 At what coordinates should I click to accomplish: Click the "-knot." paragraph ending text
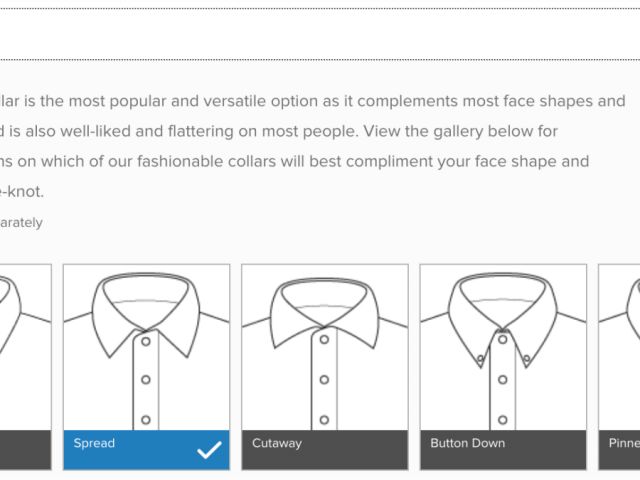tap(22, 191)
